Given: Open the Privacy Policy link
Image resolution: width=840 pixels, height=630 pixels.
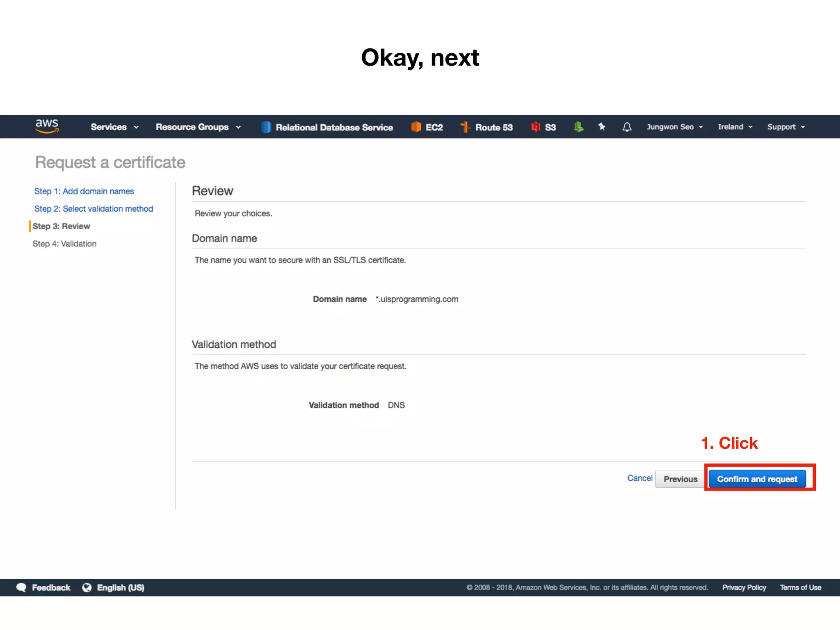Looking at the screenshot, I should tap(744, 587).
